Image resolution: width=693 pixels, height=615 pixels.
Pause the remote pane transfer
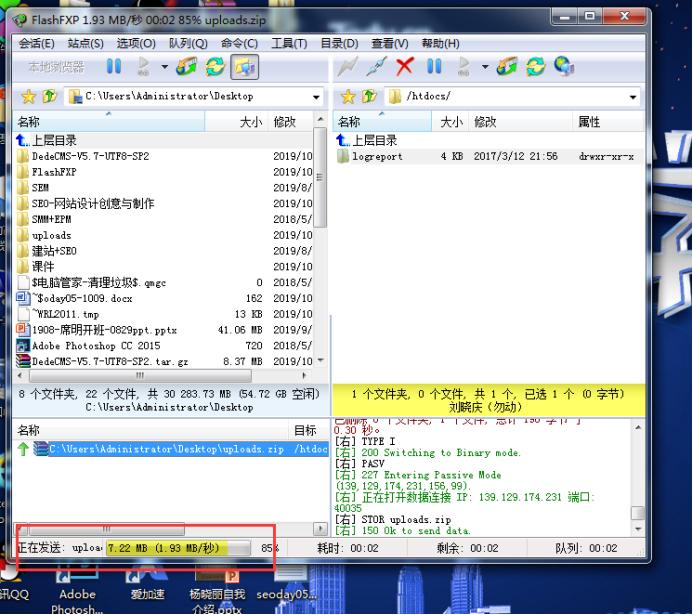click(x=434, y=67)
